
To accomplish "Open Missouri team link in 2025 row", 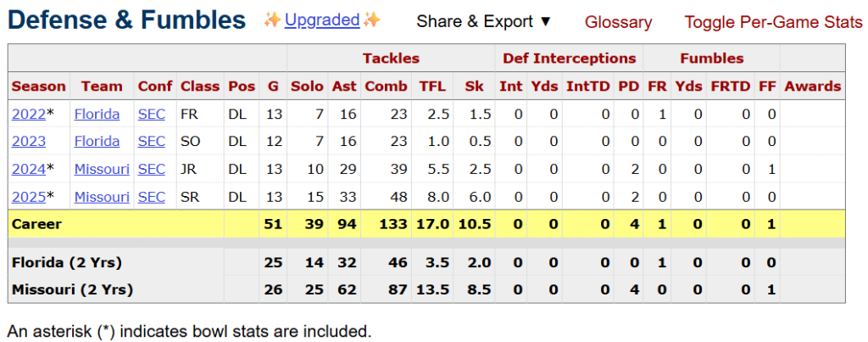I will (x=102, y=197).
